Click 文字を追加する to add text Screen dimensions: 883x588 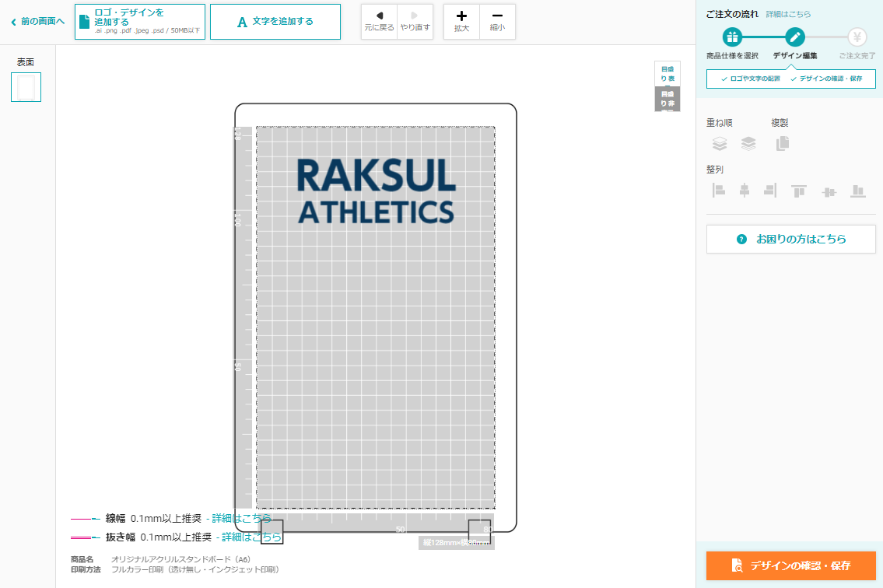coord(275,22)
